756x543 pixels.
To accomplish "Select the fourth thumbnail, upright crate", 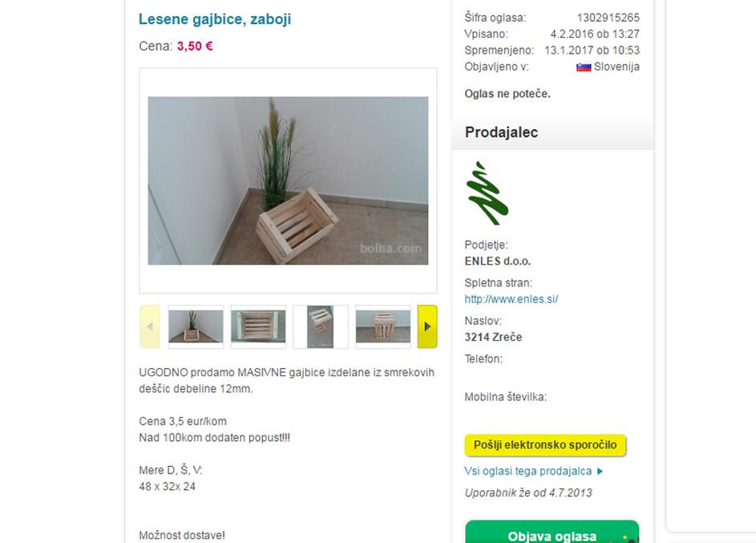I will [383, 326].
